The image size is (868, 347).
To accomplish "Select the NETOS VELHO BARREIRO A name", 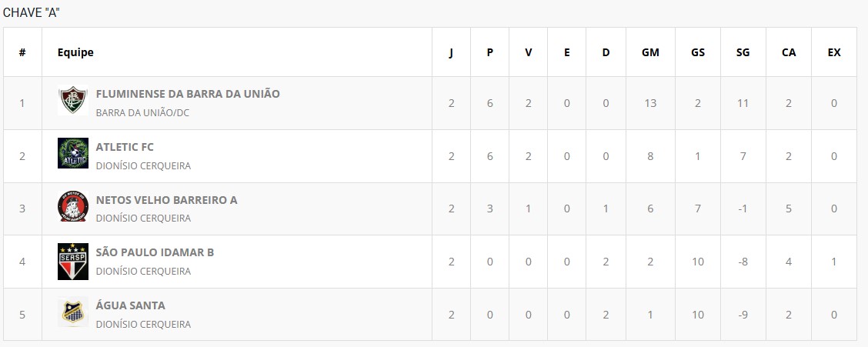I will 166,200.
